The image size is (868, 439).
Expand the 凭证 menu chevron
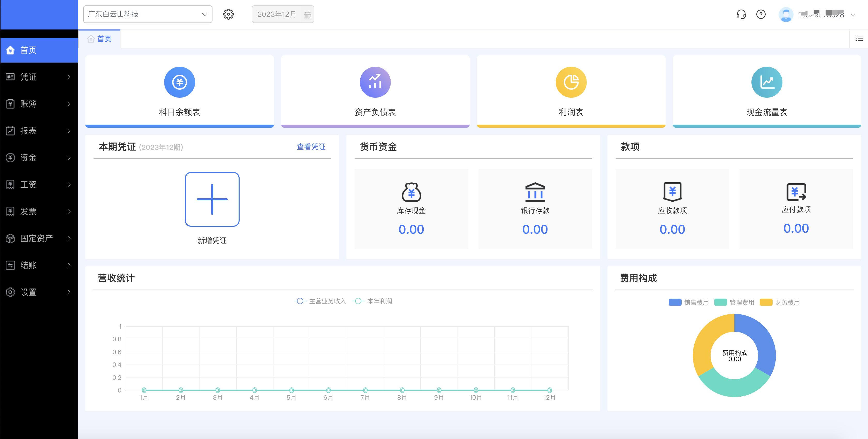(x=69, y=77)
